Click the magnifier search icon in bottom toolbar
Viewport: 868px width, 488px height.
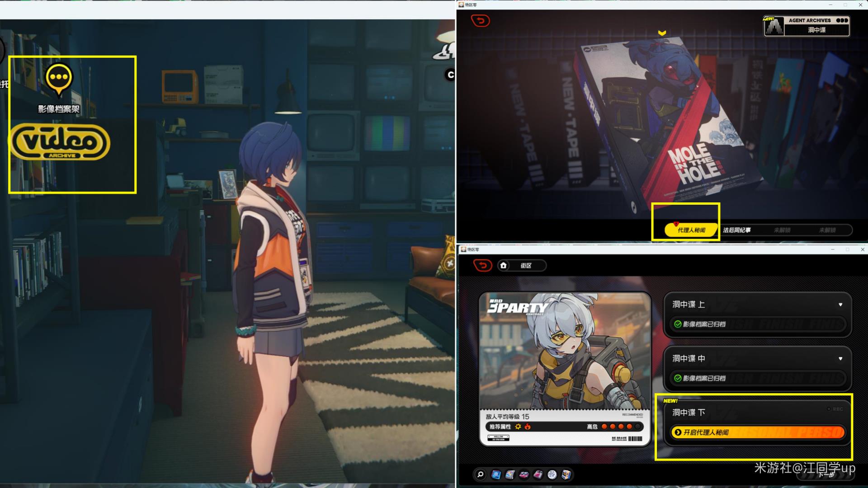pos(481,474)
